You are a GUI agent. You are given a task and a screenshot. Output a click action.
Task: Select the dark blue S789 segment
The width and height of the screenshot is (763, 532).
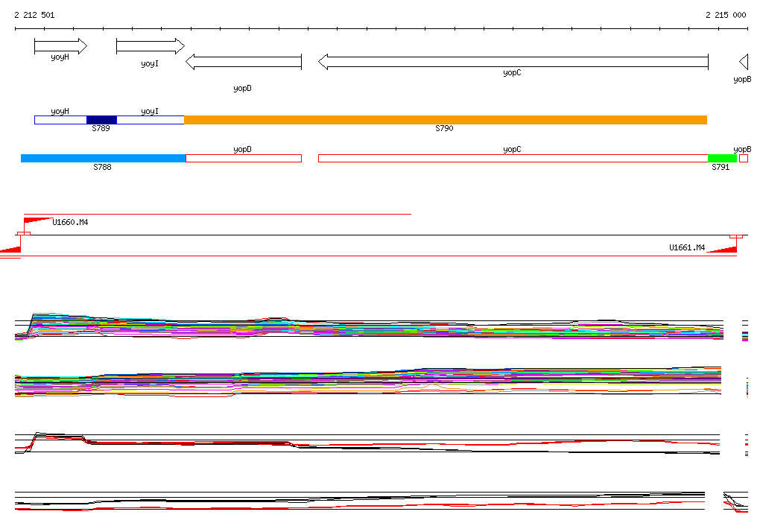101,120
